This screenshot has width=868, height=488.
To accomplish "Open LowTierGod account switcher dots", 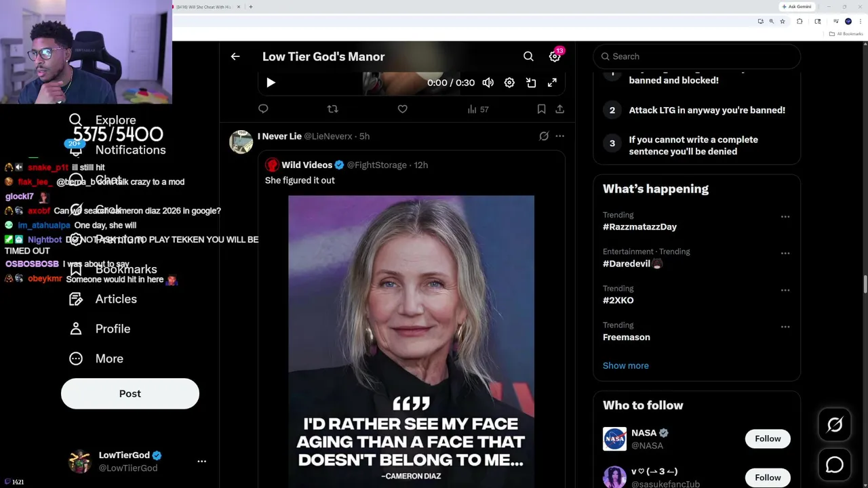I will coord(201,461).
